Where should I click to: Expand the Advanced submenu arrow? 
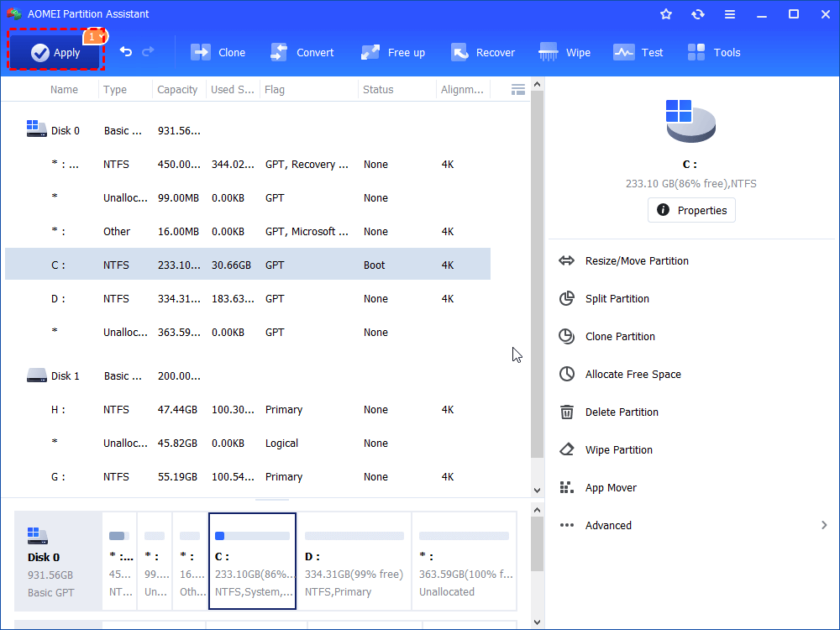click(824, 525)
